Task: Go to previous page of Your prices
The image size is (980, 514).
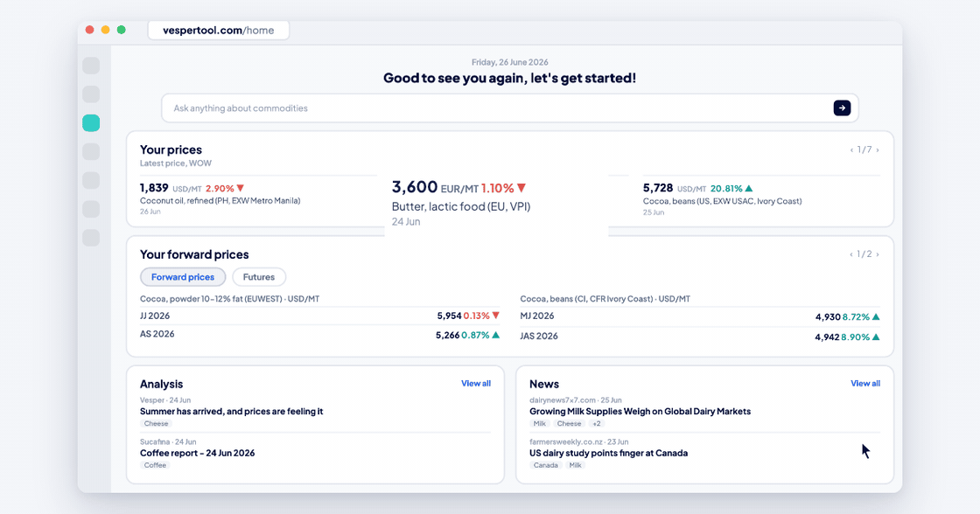Action: click(851, 149)
